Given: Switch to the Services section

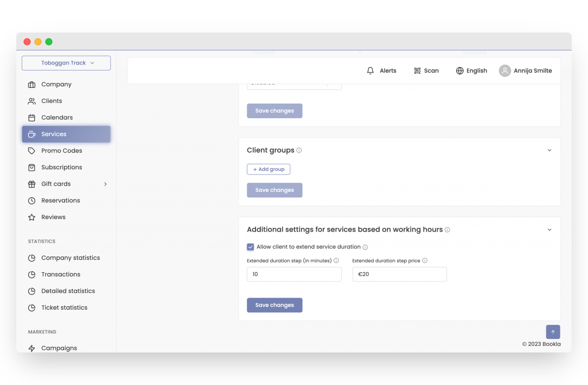Looking at the screenshot, I should [54, 134].
